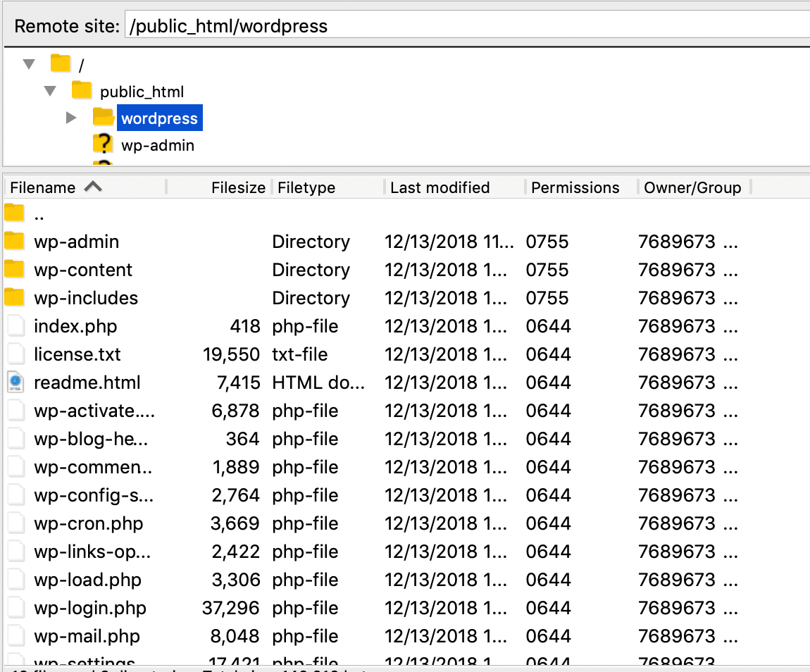The height and width of the screenshot is (672, 810).
Task: Click the index.php file icon
Action: tap(15, 326)
